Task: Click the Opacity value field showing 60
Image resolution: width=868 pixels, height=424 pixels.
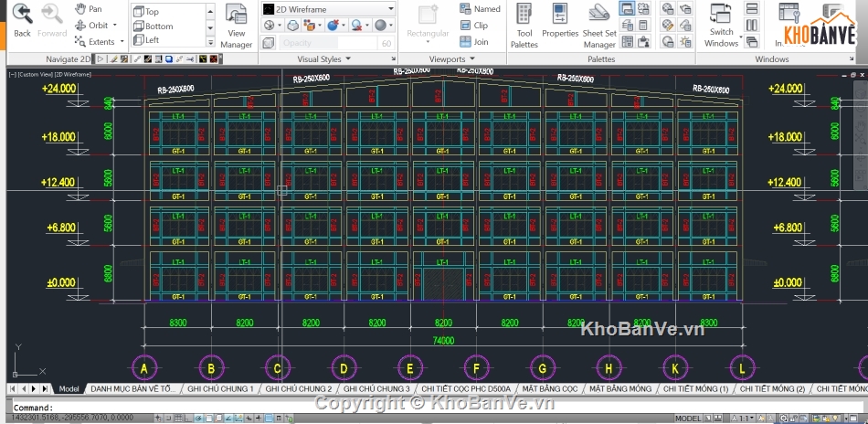Action: click(x=386, y=43)
